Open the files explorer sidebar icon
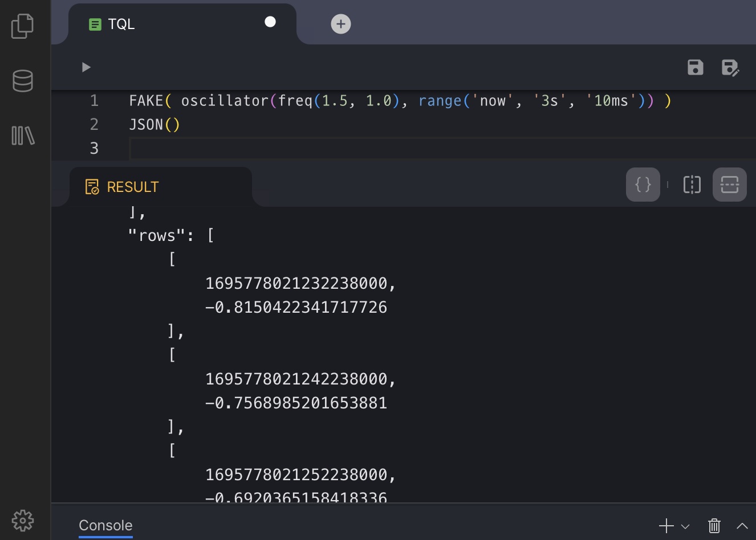The width and height of the screenshot is (756, 540). click(23, 26)
